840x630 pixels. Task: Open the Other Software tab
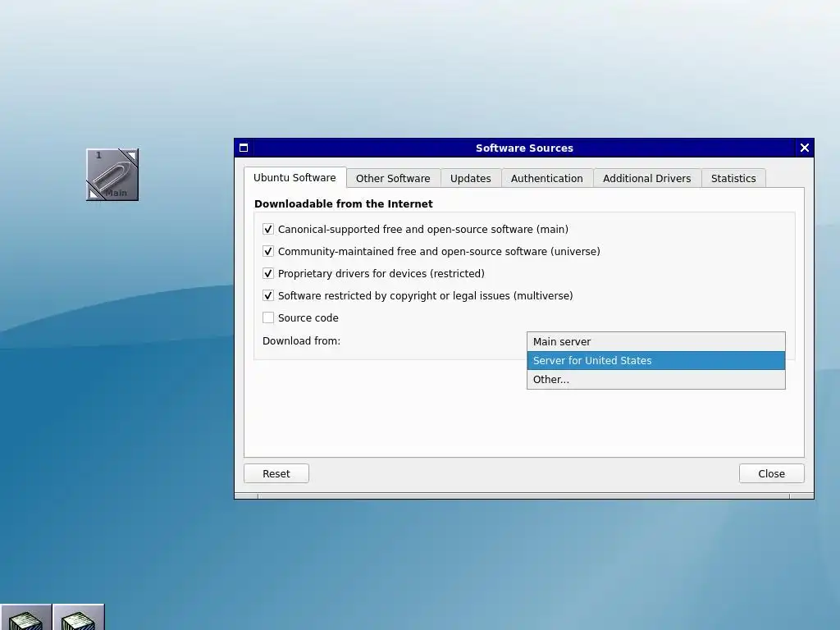click(x=393, y=178)
